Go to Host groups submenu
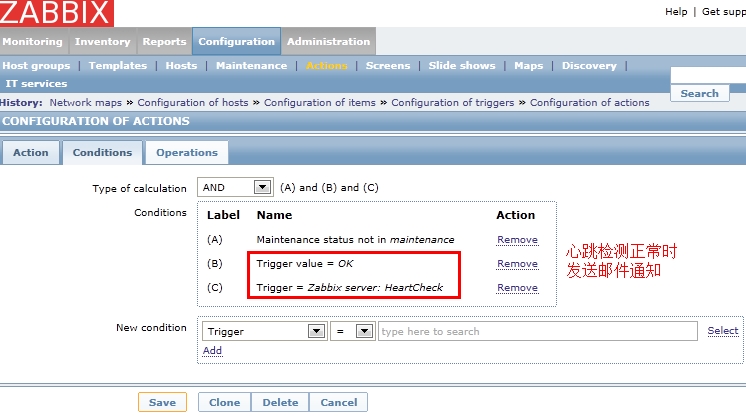This screenshot has width=746, height=417. 36,66
